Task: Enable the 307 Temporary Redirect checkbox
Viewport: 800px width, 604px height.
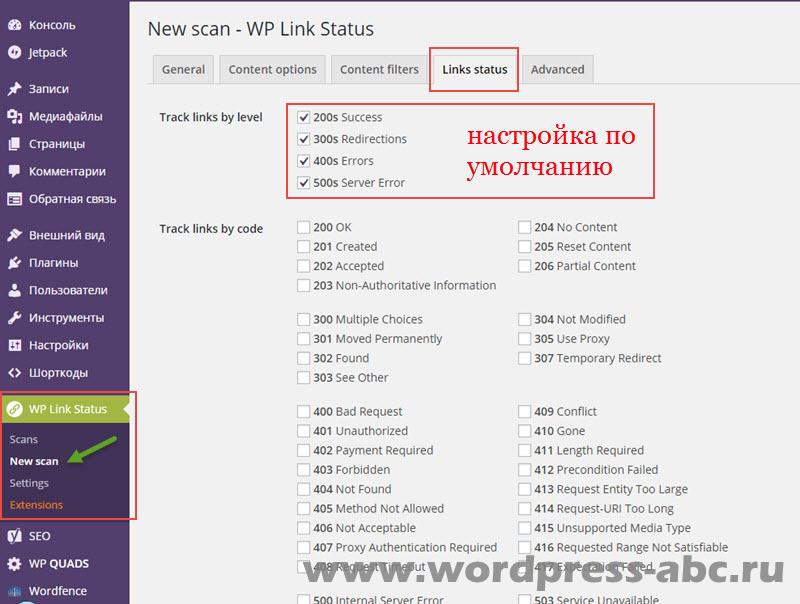Action: pyautogui.click(x=524, y=358)
